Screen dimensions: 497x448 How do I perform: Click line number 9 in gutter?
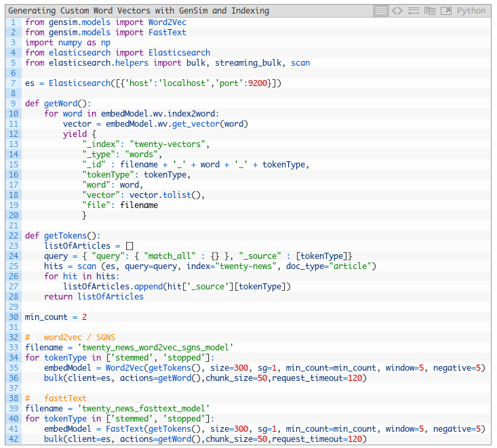click(x=13, y=104)
